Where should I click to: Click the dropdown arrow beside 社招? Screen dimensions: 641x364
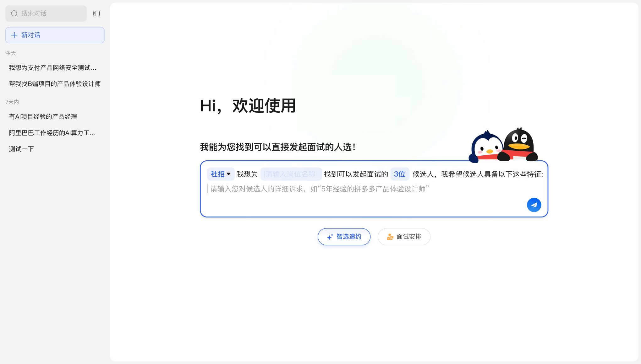[229, 174]
